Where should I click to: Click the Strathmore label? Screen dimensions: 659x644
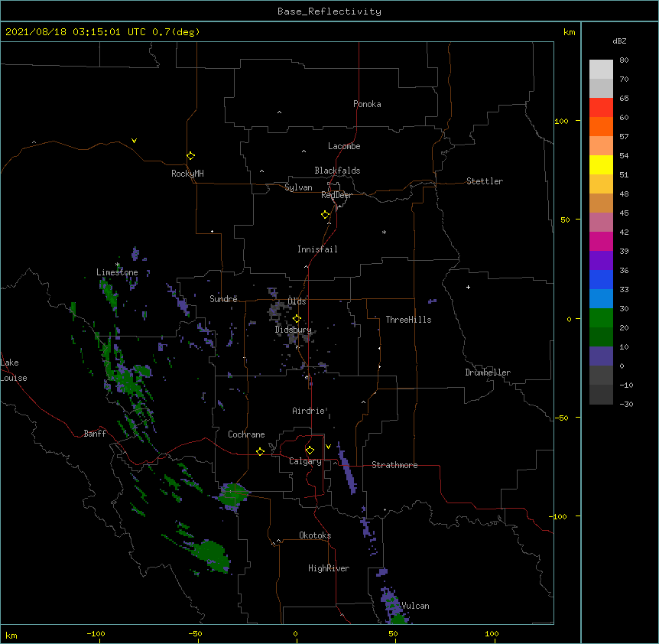(394, 465)
